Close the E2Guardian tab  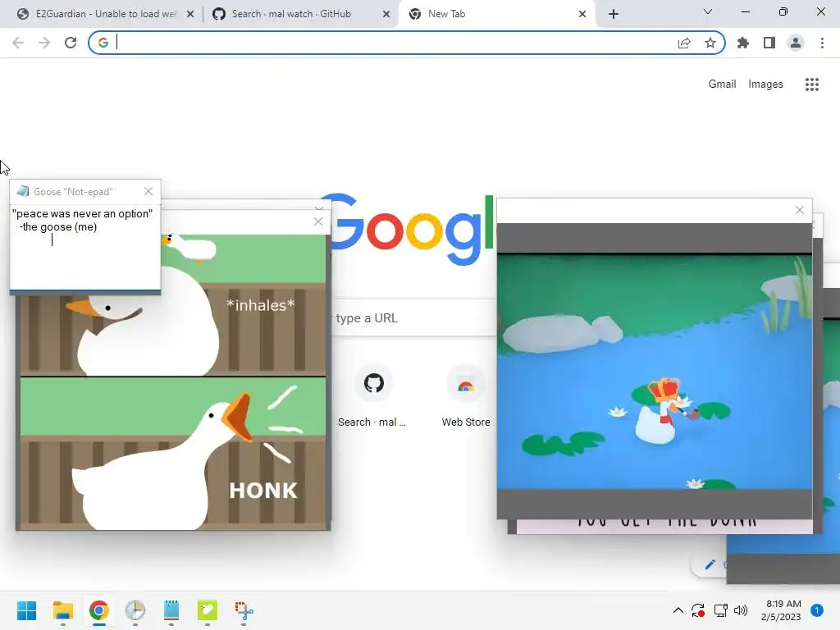(190, 14)
